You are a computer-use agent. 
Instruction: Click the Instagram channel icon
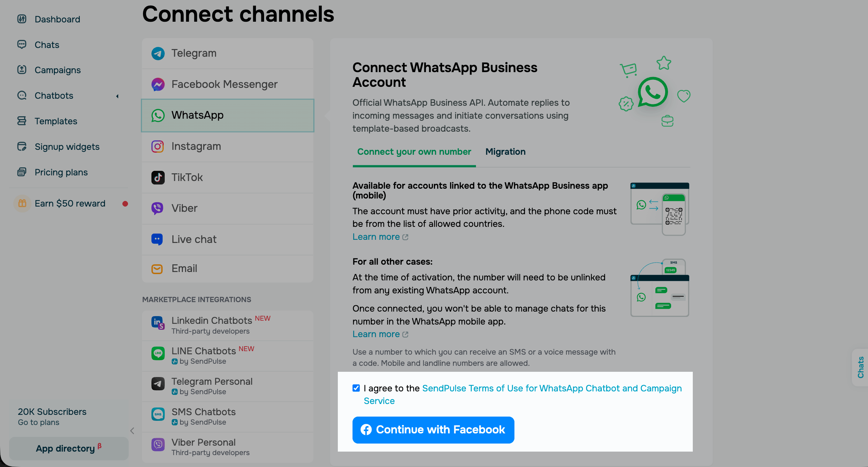point(158,146)
